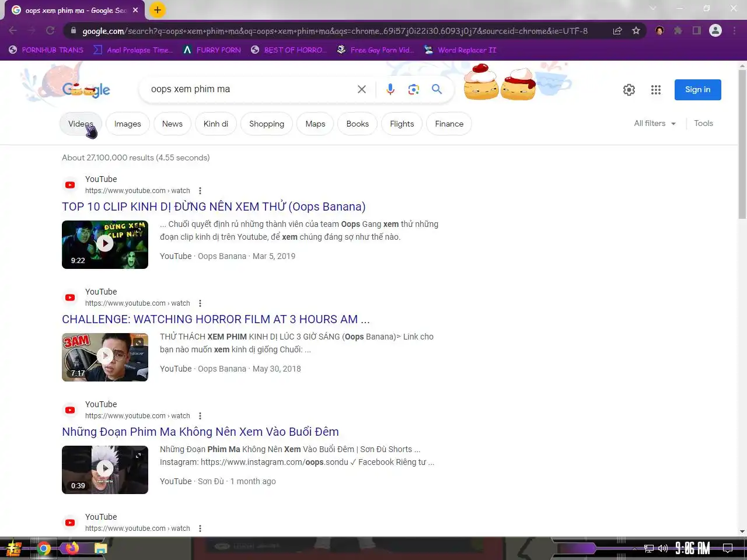This screenshot has width=747, height=560.
Task: Select the Kinh dị filter chip
Action: [x=216, y=124]
